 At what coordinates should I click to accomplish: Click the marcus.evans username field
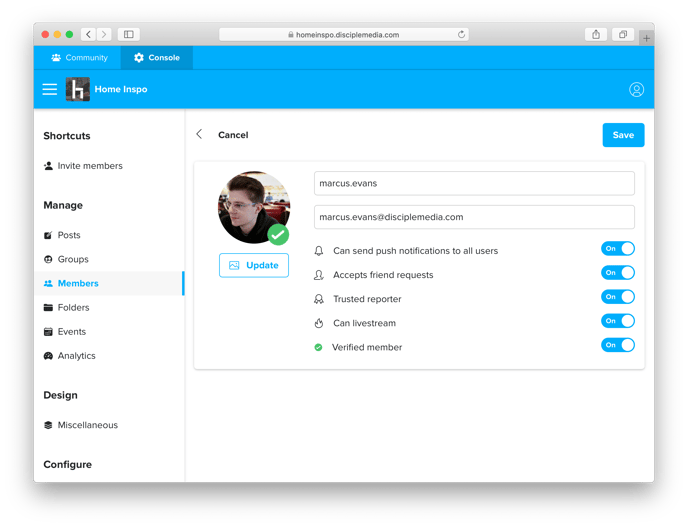coord(474,183)
